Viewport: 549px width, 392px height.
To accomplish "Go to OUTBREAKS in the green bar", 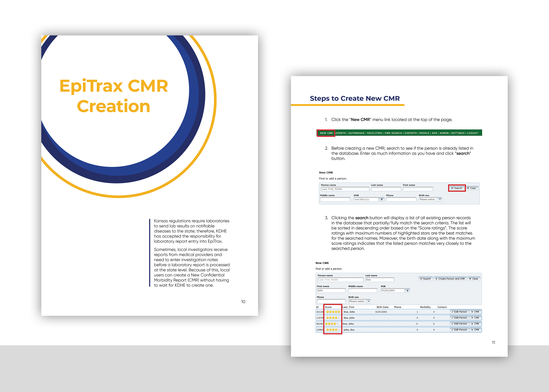I will (x=356, y=133).
